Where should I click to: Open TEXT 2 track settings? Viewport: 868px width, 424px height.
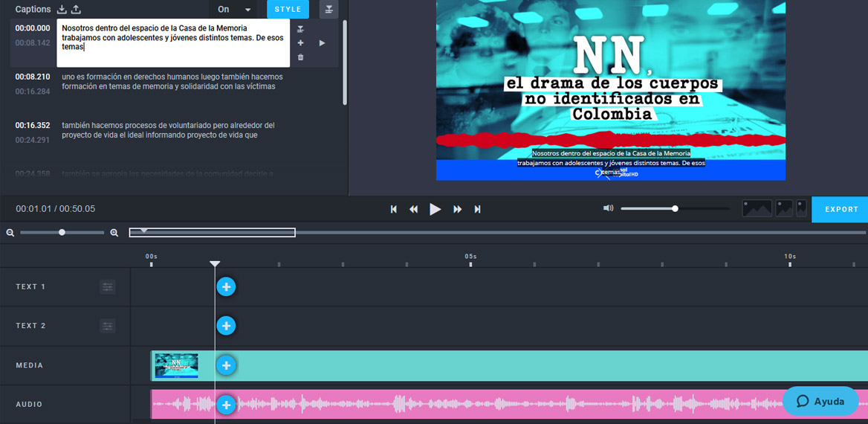(x=108, y=326)
